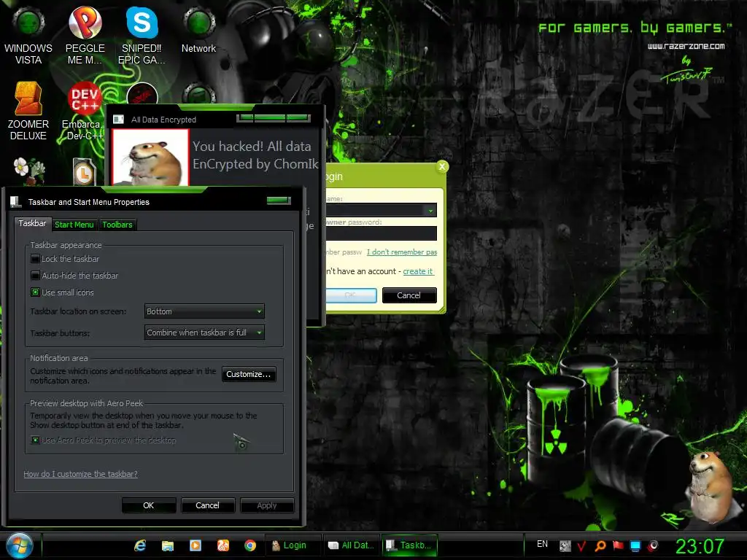This screenshot has width=747, height=560.
Task: Launch Windows Media Player taskbar icon
Action: (196, 545)
